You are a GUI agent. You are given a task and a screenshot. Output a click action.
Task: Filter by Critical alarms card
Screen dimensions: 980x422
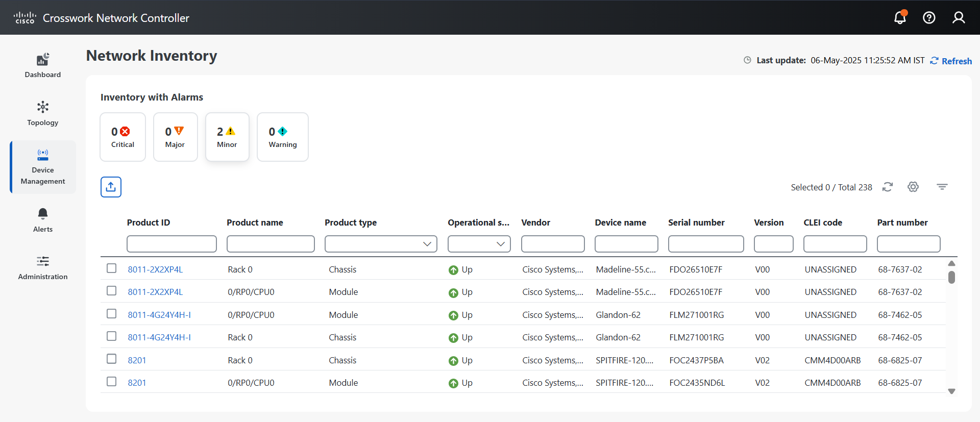tap(122, 137)
